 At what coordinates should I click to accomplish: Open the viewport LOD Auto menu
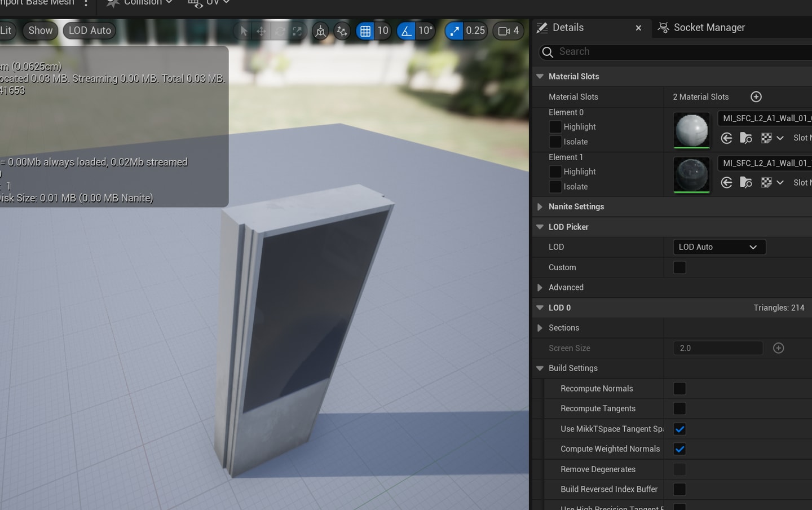(90, 30)
